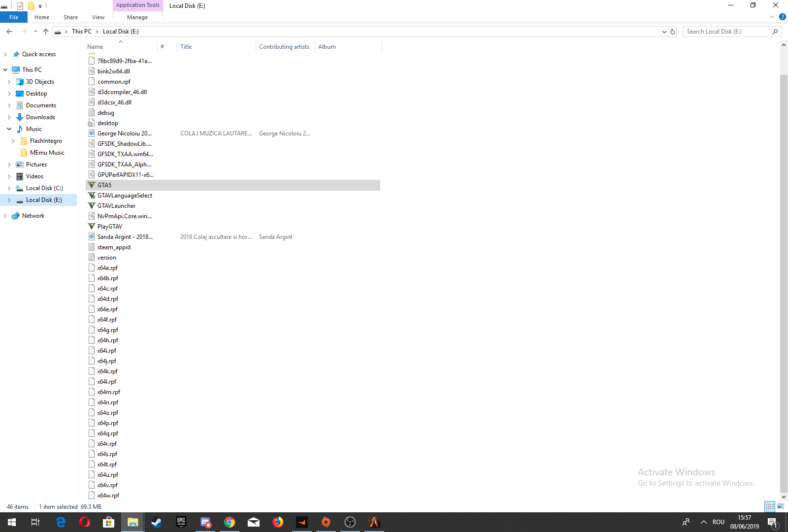Open the Explorer help question mark
Image resolution: width=788 pixels, height=532 pixels.
coord(782,17)
